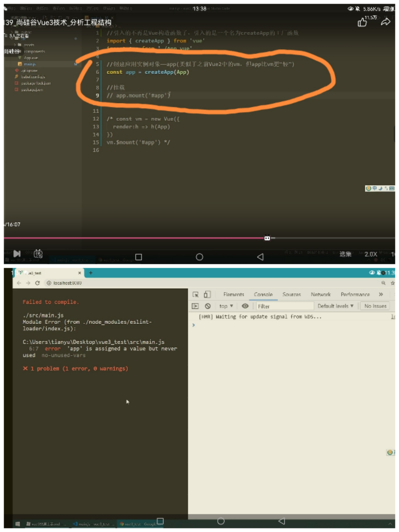Open the top context dropdown
Screen dimensions: 399x532
[226, 306]
